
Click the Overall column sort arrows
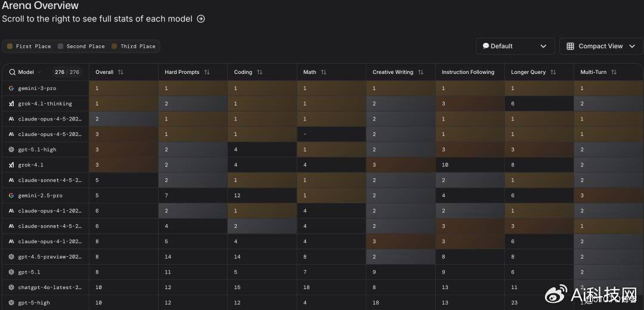coord(120,72)
